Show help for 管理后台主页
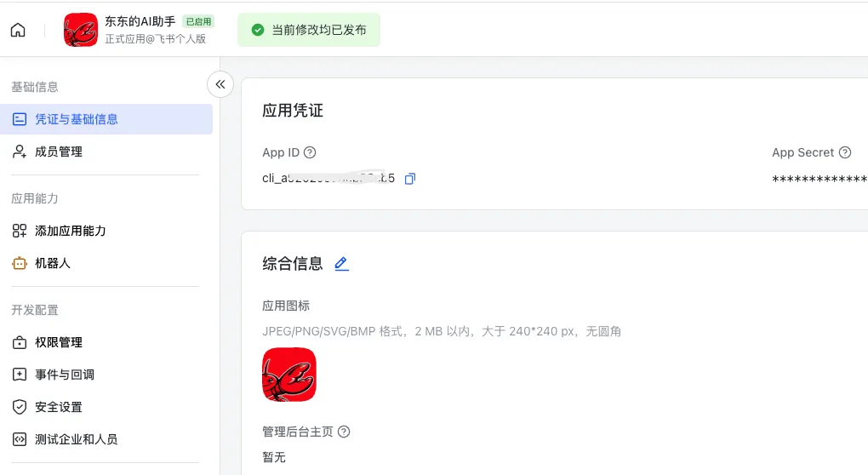868x475 pixels. 344,432
